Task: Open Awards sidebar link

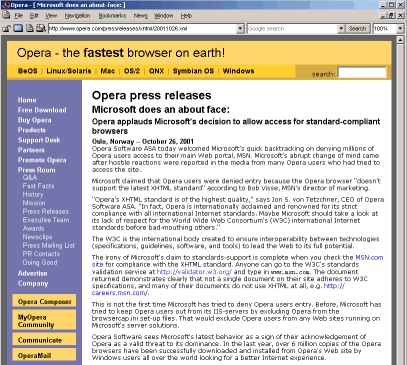Action: pyautogui.click(x=33, y=229)
